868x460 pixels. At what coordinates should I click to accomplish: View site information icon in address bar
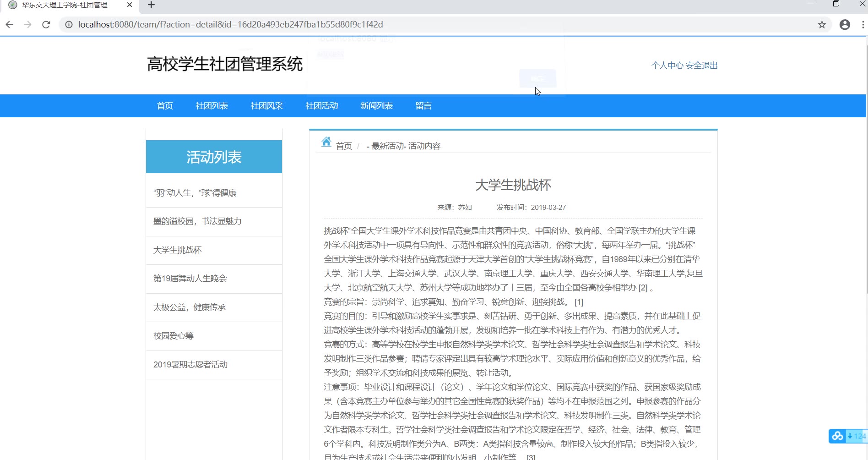[69, 25]
